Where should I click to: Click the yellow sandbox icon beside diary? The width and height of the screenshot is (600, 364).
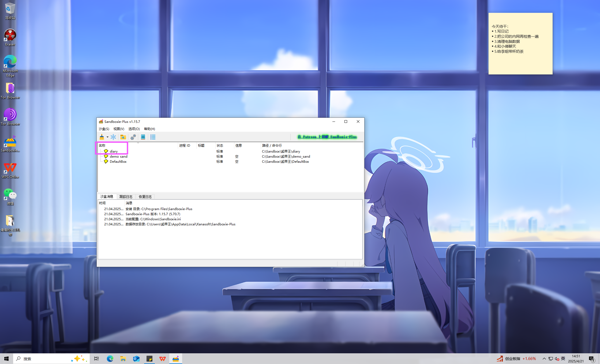pyautogui.click(x=106, y=151)
